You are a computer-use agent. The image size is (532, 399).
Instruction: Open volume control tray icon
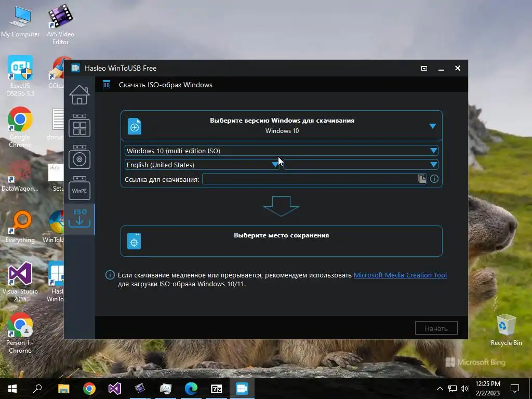[x=464, y=389]
